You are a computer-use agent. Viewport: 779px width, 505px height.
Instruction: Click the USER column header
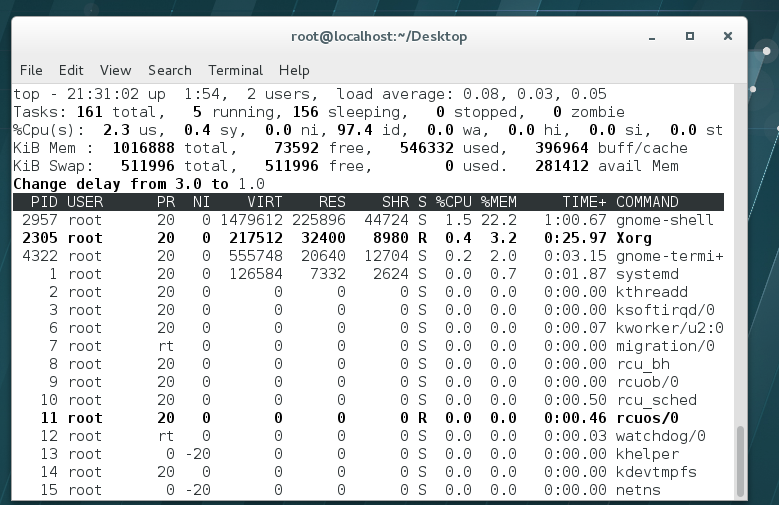(x=85, y=202)
